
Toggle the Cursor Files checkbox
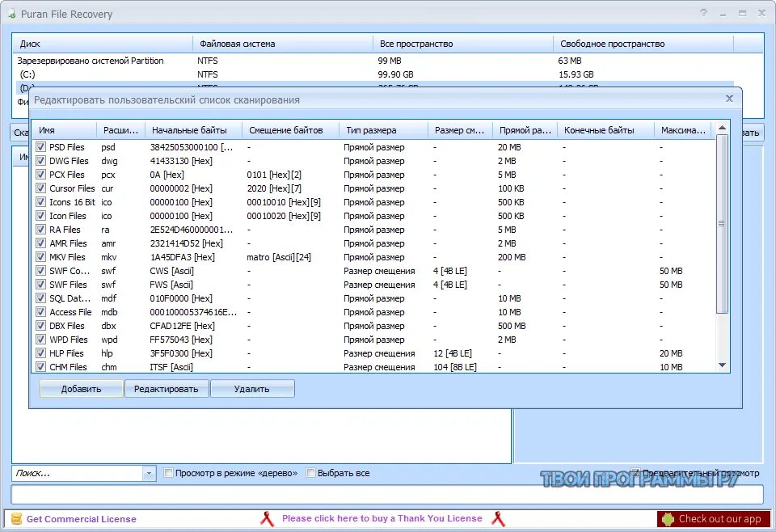(x=40, y=188)
